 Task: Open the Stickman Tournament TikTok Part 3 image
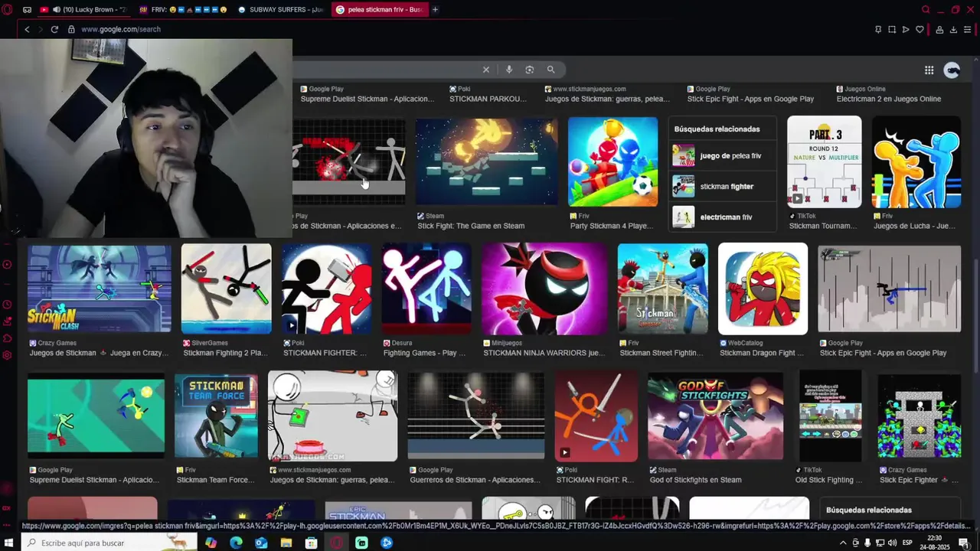(825, 161)
